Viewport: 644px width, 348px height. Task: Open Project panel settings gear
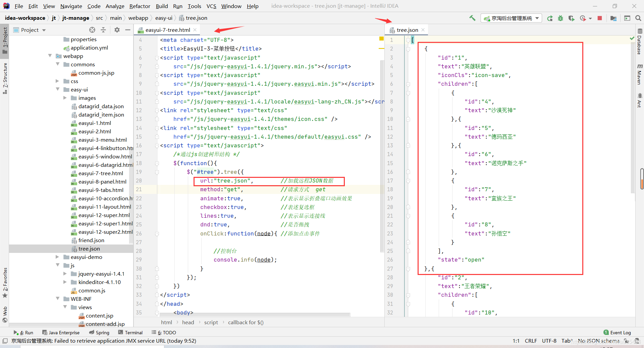point(117,30)
